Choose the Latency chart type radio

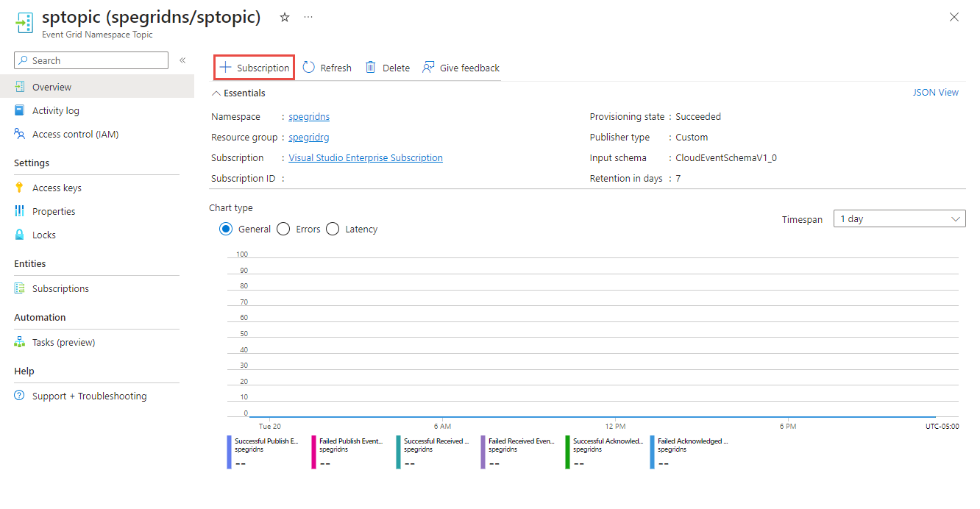tap(333, 229)
